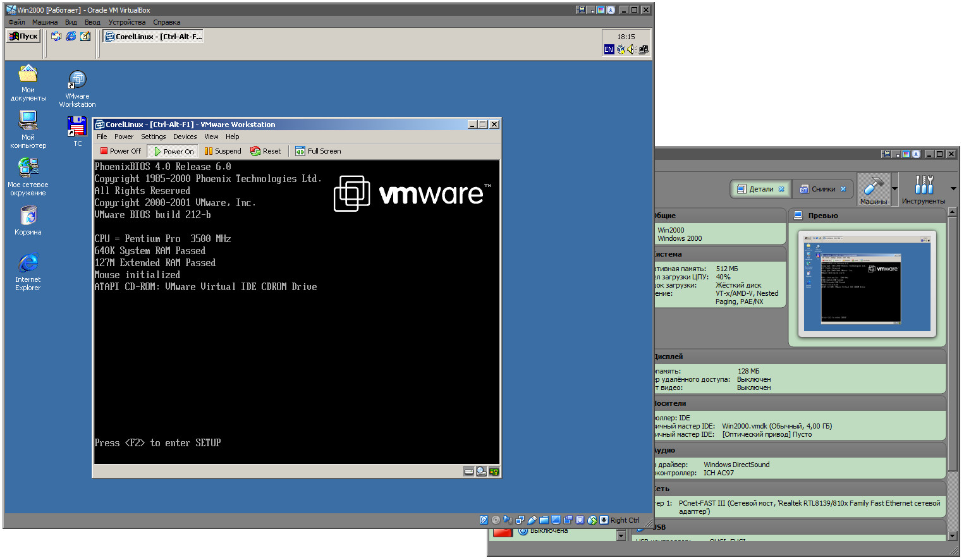Select the Корзина recycle bin icon
The height and width of the screenshot is (560, 964).
tap(28, 221)
